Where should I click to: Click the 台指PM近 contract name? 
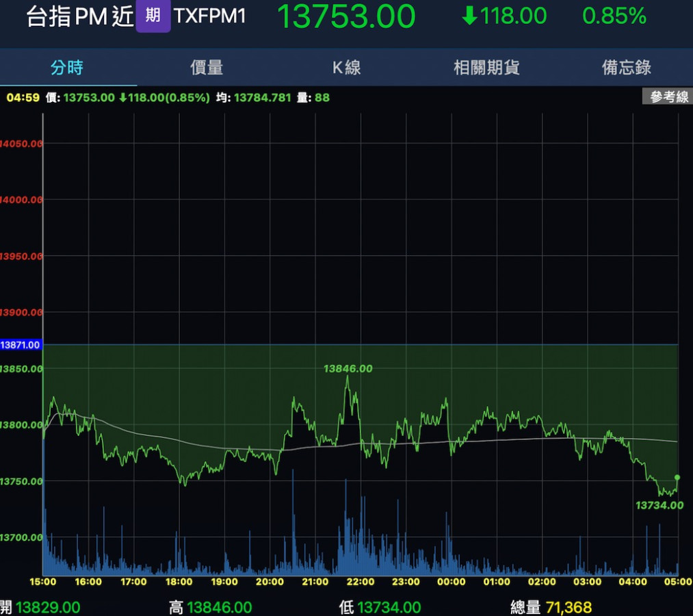tap(79, 16)
